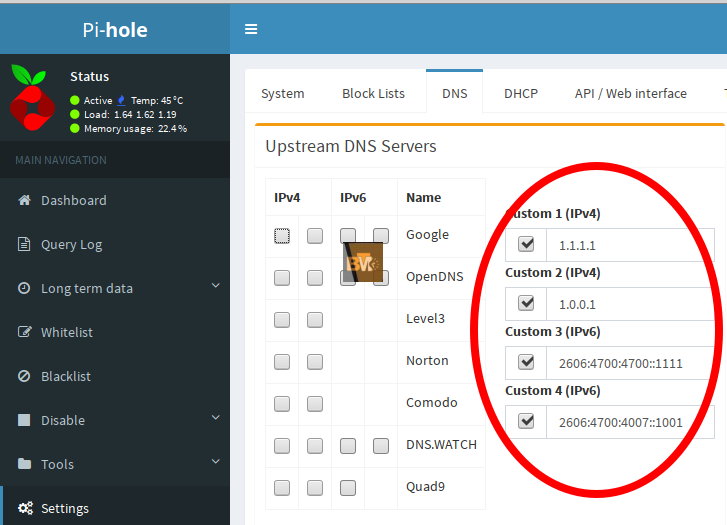
Task: Click the Upstream DNS Servers heading
Action: [351, 147]
